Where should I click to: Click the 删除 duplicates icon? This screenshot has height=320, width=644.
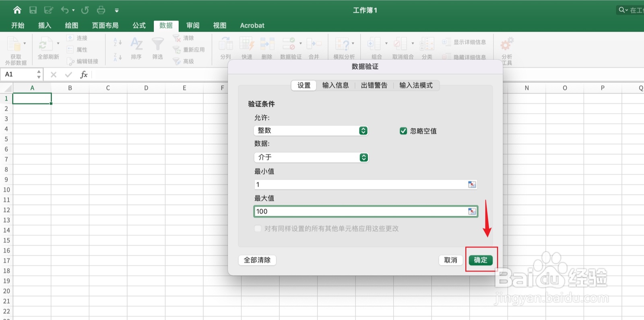[x=267, y=44]
